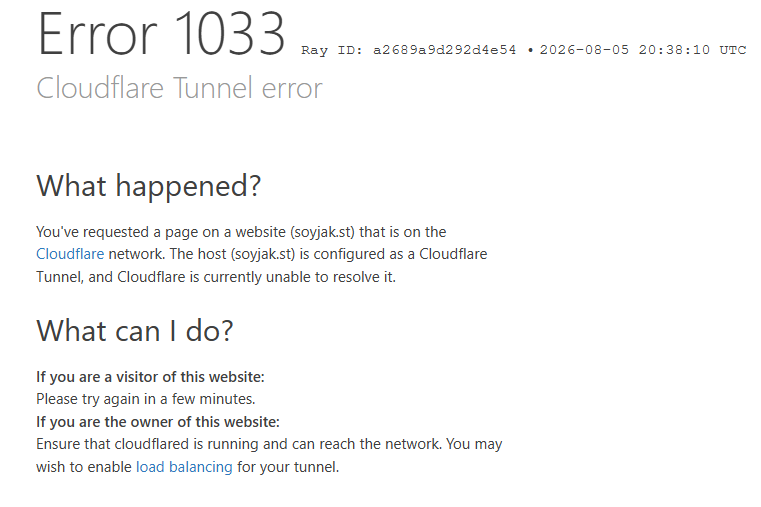The width and height of the screenshot is (761, 507).
Task: Click the bullet separator before the date
Action: (x=530, y=50)
